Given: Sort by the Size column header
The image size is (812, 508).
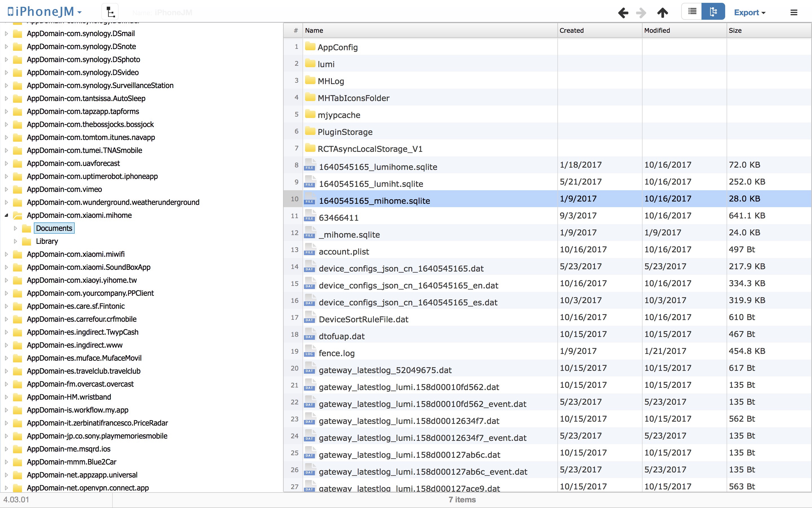Looking at the screenshot, I should click(769, 30).
